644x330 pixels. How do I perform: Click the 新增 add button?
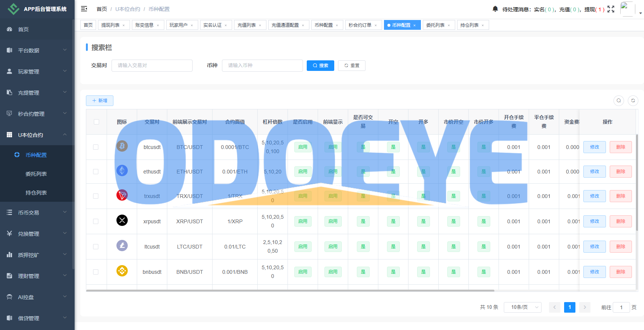[x=99, y=101]
